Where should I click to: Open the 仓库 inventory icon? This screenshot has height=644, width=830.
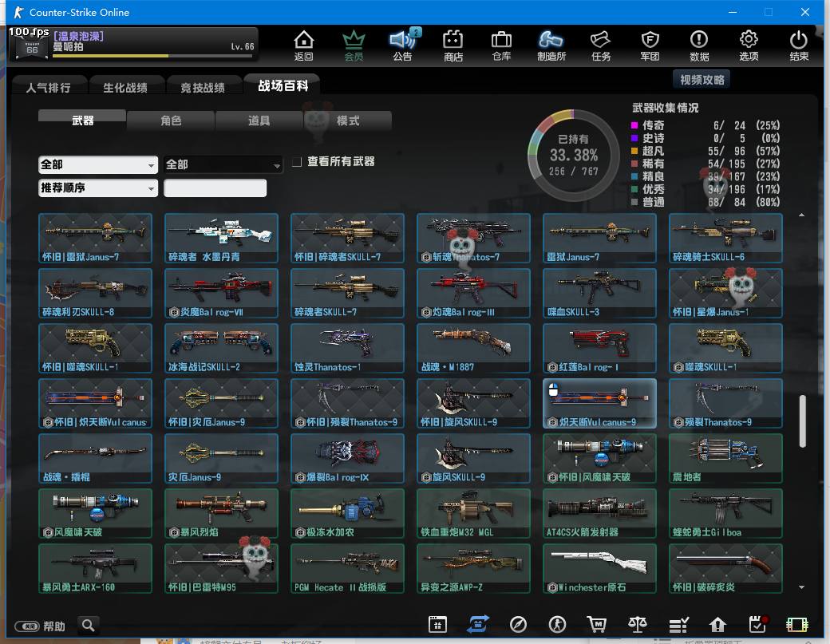[501, 45]
